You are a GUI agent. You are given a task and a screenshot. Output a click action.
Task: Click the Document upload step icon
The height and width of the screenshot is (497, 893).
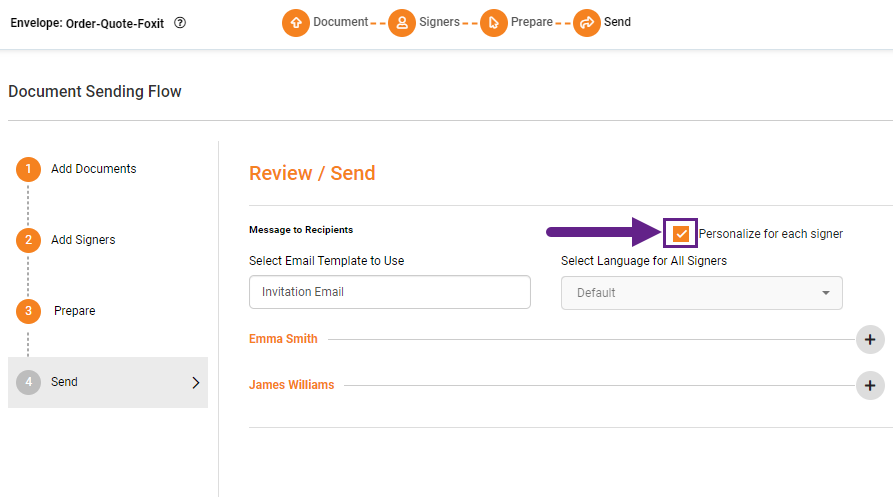coord(295,23)
